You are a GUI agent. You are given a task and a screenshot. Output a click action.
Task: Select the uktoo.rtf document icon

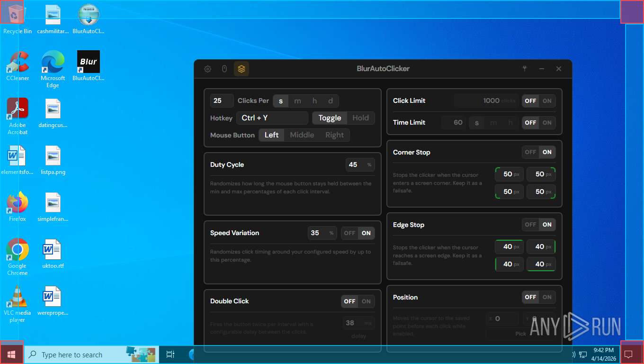point(53,254)
